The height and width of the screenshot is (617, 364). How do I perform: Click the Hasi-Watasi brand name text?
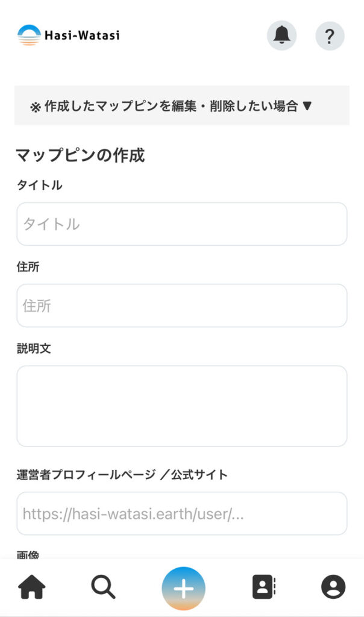click(x=82, y=36)
